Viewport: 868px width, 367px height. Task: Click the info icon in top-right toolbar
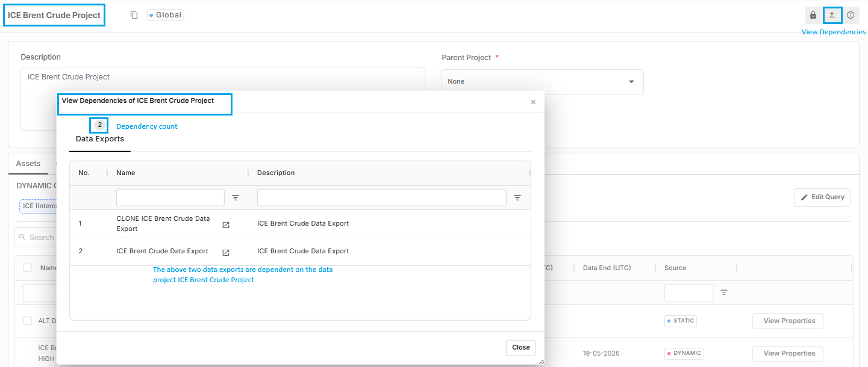(851, 15)
